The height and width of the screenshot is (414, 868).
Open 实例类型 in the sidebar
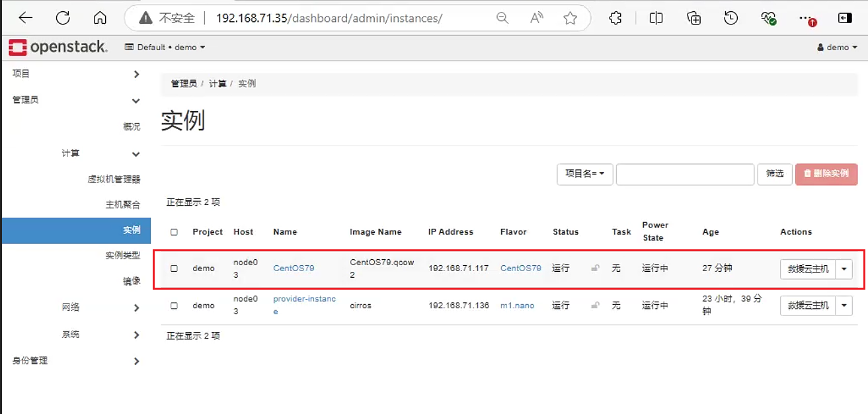(x=123, y=255)
